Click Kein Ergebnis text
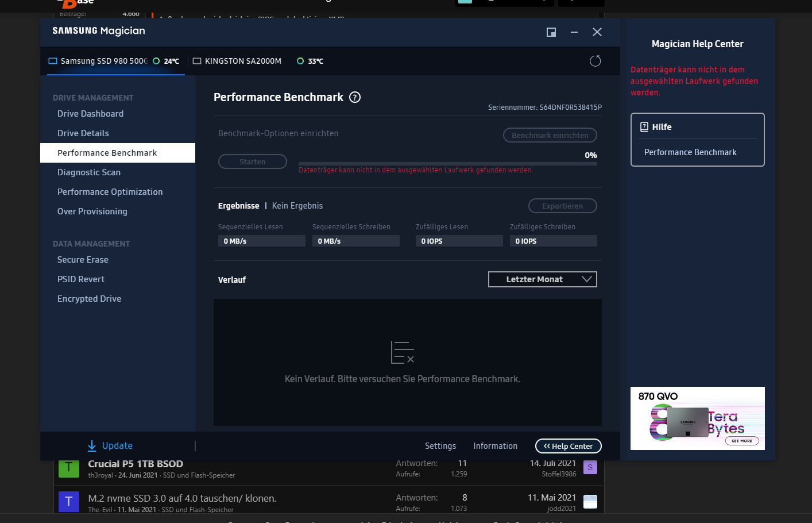Screen dimensions: 812x523 pyautogui.click(x=297, y=206)
